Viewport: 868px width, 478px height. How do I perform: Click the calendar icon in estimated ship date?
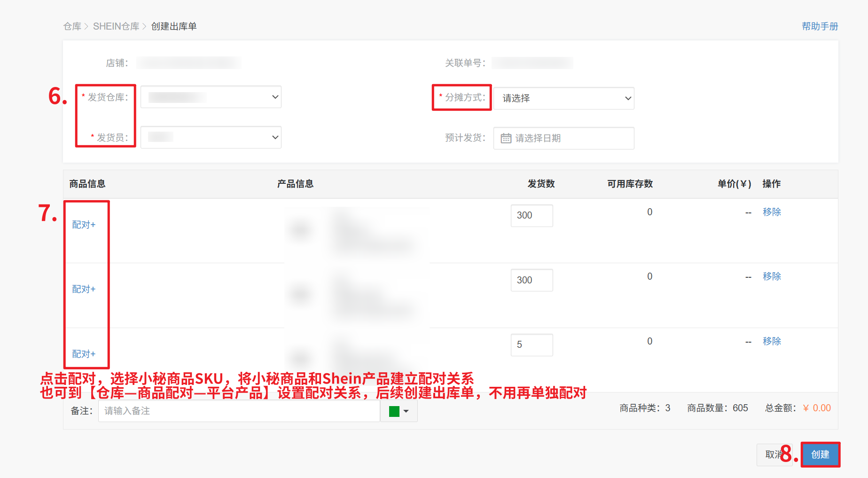tap(506, 138)
